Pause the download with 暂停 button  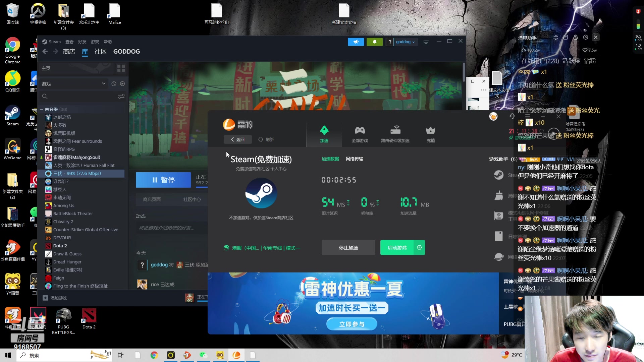163,180
